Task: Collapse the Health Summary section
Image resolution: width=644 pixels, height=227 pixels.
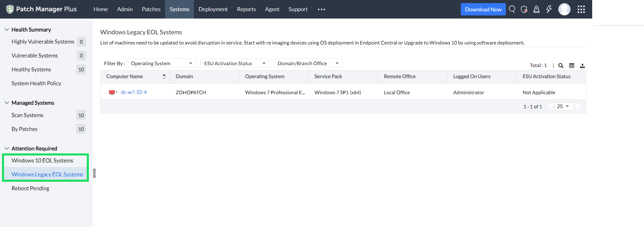Action: pyautogui.click(x=7, y=30)
